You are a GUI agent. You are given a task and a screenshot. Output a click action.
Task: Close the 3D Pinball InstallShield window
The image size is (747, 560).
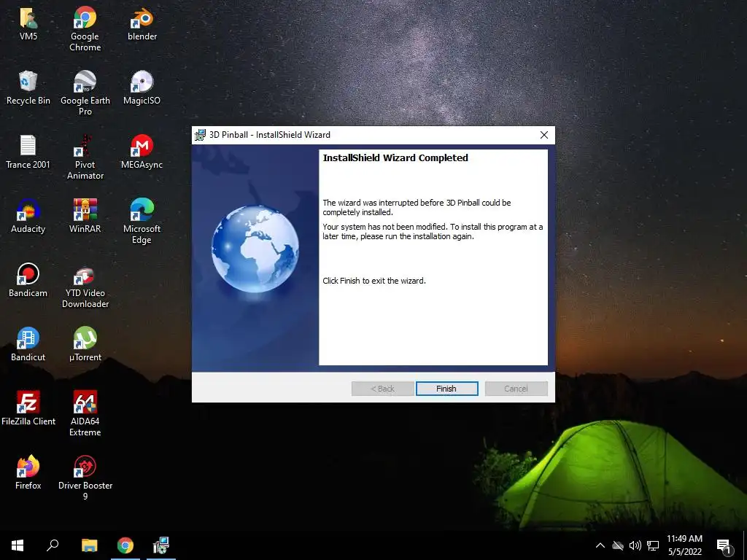(544, 135)
